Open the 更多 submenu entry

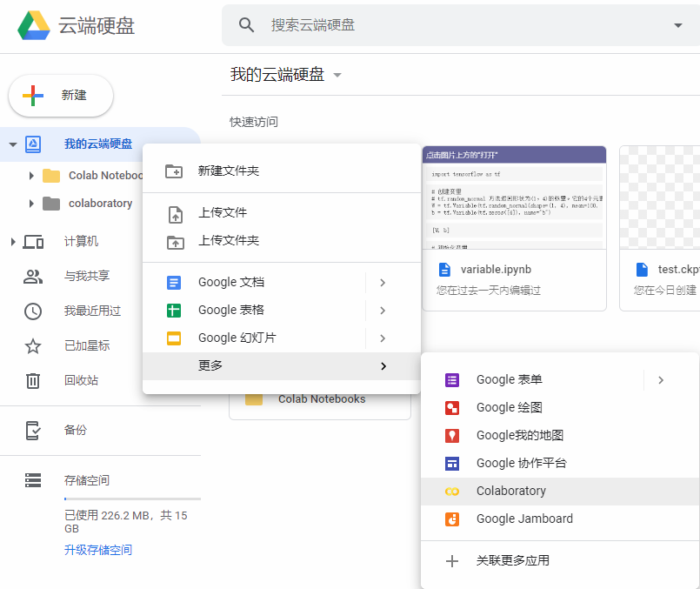click(x=282, y=366)
